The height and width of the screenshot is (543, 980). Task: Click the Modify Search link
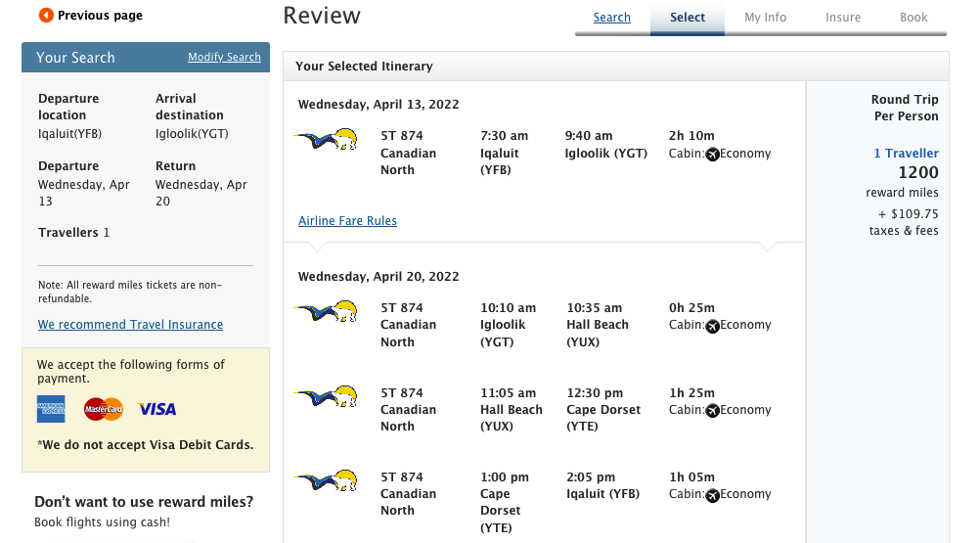click(224, 57)
